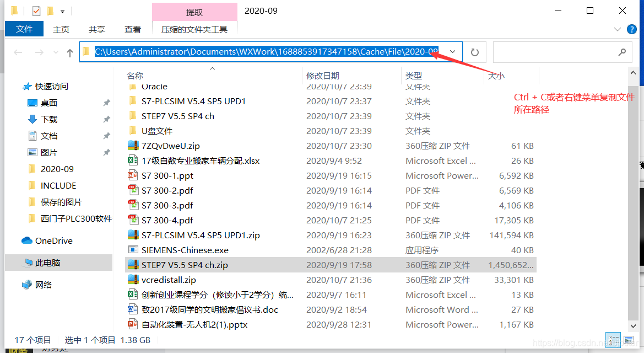This screenshot has height=353, width=644.
Task: Select OneDrive in navigation pane
Action: (x=54, y=240)
